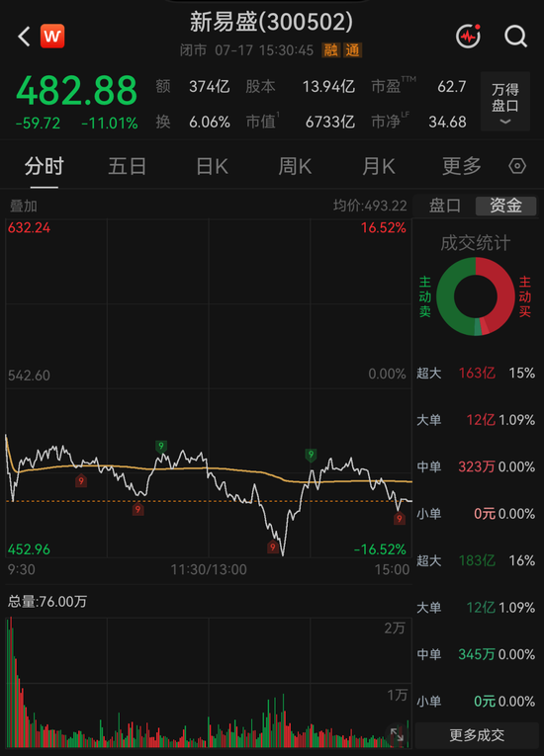Tap the 市净 value 34.68
The height and width of the screenshot is (756, 544).
(447, 122)
